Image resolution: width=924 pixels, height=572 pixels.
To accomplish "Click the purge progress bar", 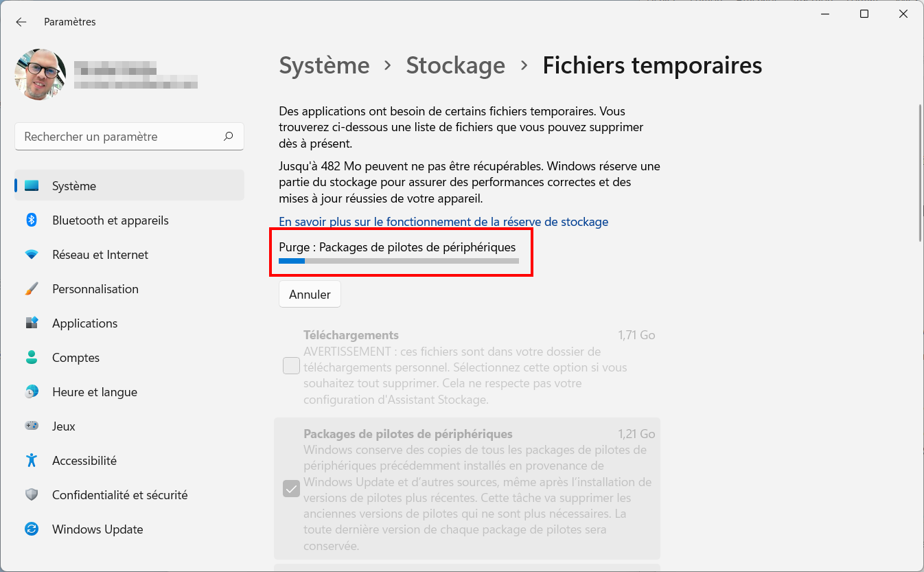I will tap(399, 261).
